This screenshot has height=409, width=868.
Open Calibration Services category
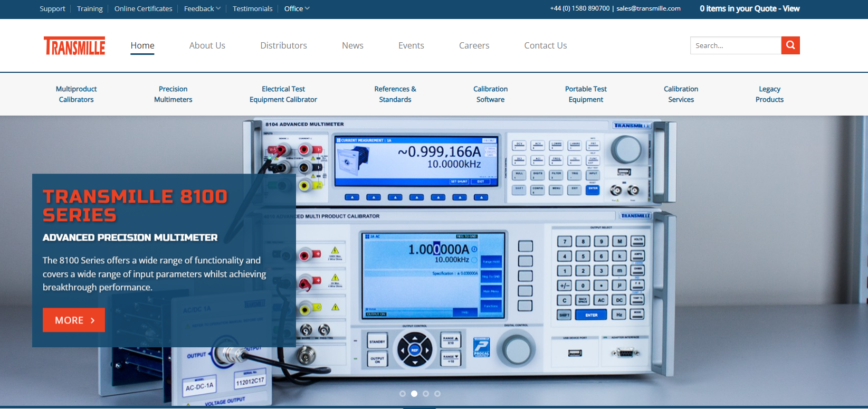(x=681, y=94)
